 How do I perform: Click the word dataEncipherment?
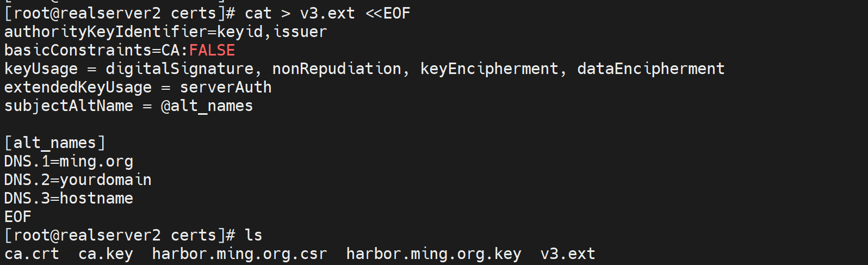pyautogui.click(x=650, y=69)
